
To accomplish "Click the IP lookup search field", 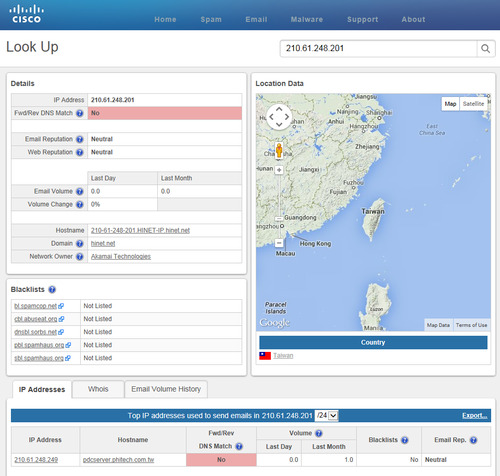I will (x=378, y=49).
